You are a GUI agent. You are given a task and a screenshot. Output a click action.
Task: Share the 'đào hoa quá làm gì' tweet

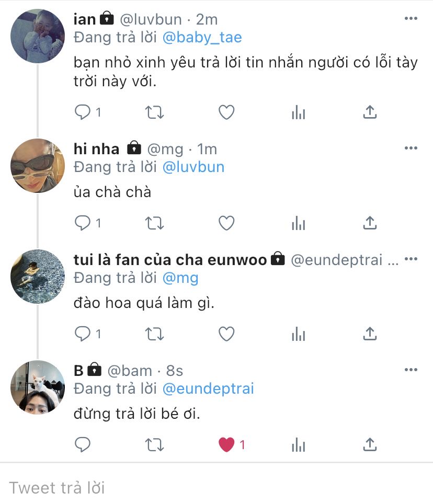(370, 334)
